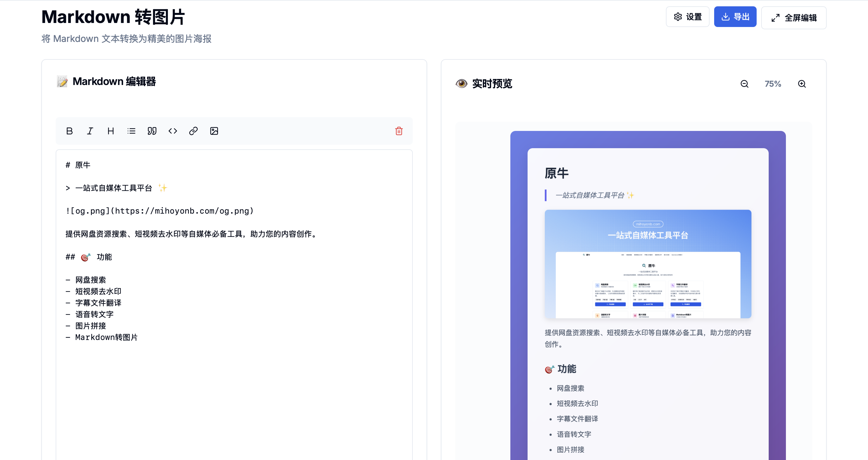Click the italic quote text in preview poster
This screenshot has width=868, height=460.
pyautogui.click(x=594, y=196)
